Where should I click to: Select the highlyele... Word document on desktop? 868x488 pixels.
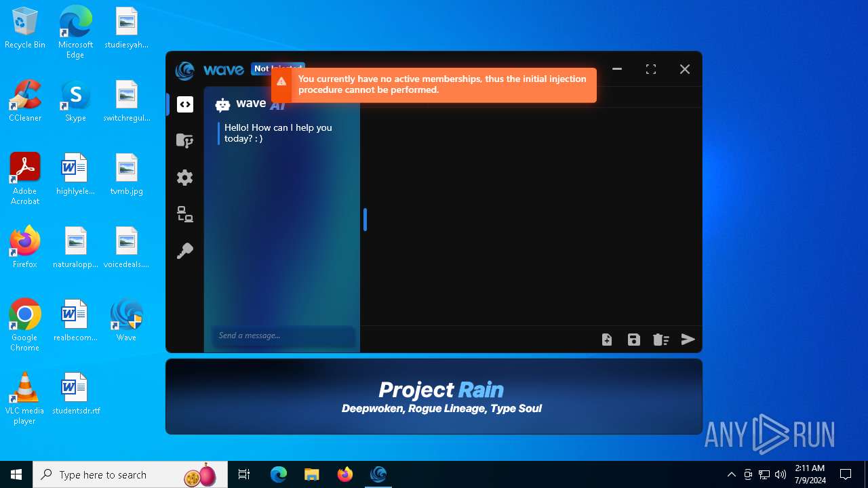click(75, 175)
